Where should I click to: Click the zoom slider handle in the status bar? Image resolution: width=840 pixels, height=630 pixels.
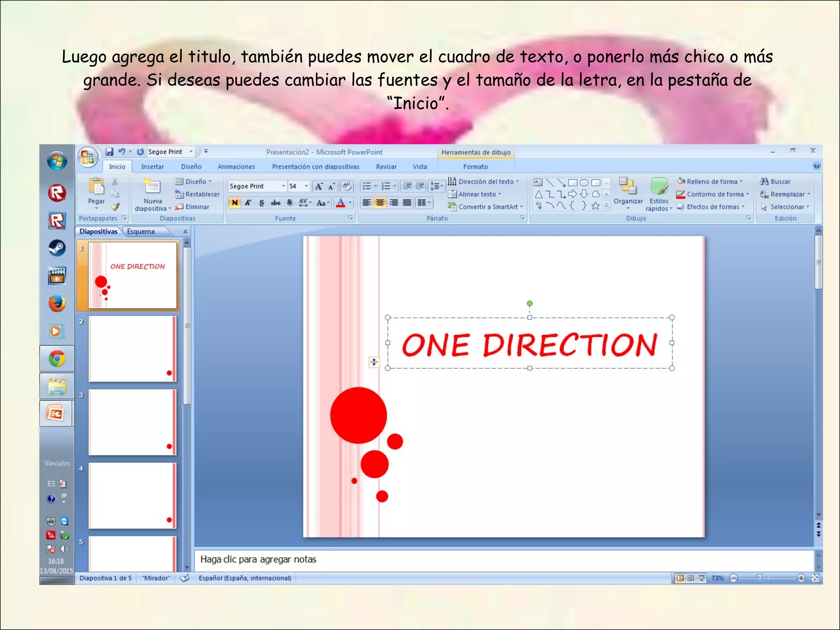pyautogui.click(x=759, y=578)
